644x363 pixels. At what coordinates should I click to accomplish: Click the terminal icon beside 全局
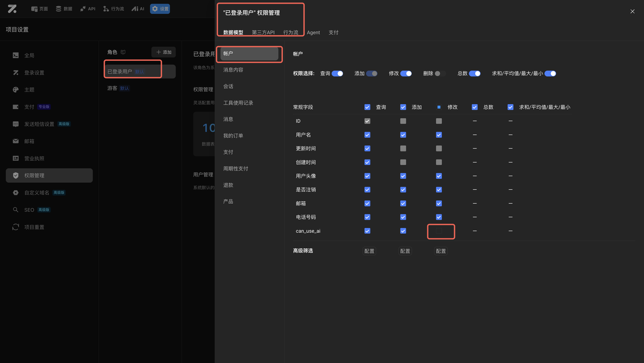click(x=16, y=55)
